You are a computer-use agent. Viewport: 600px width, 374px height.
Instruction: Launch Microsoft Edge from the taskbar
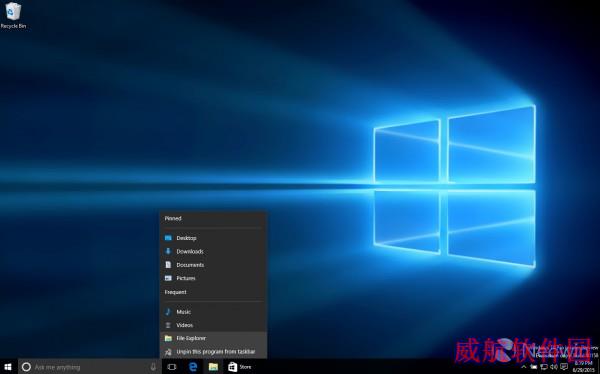(x=193, y=367)
